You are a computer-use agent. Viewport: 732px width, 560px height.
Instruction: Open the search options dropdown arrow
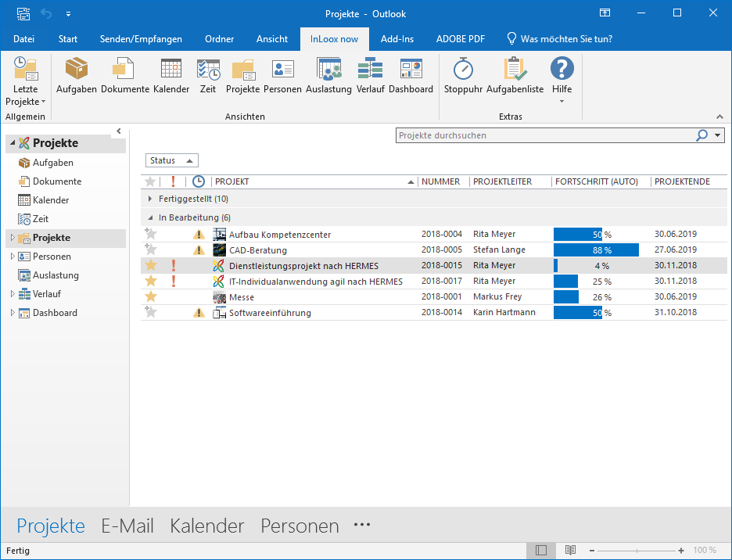click(x=717, y=135)
